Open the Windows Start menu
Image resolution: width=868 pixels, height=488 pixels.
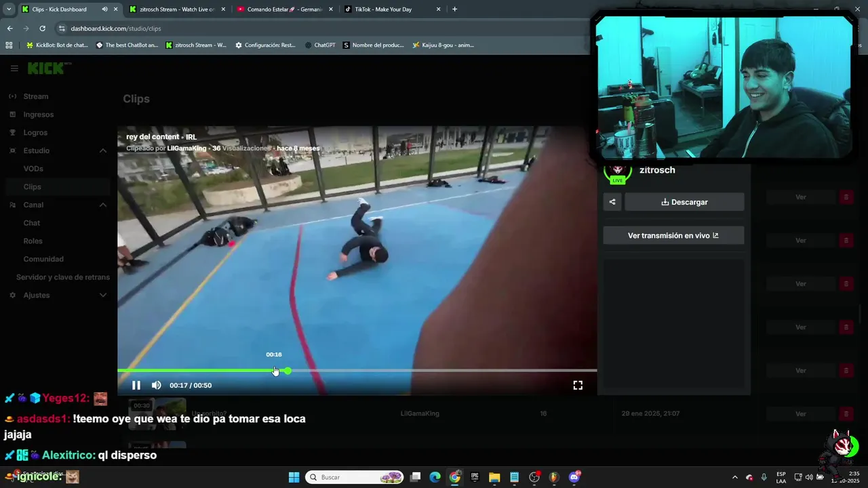tap(294, 477)
